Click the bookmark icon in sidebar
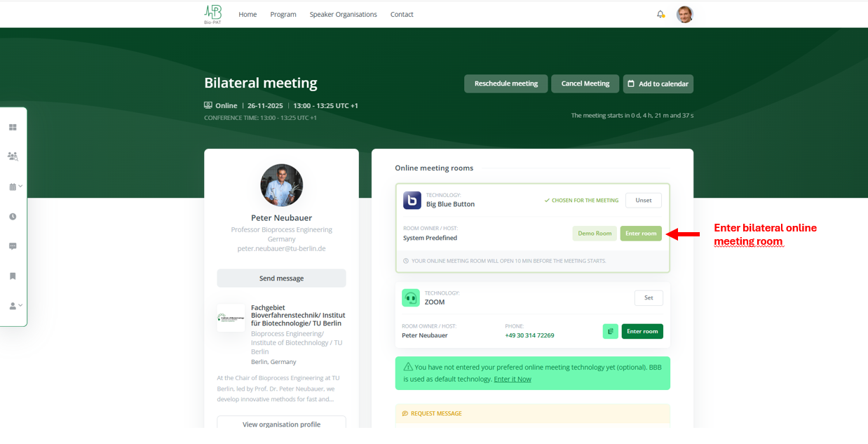The width and height of the screenshot is (868, 444). 13,276
